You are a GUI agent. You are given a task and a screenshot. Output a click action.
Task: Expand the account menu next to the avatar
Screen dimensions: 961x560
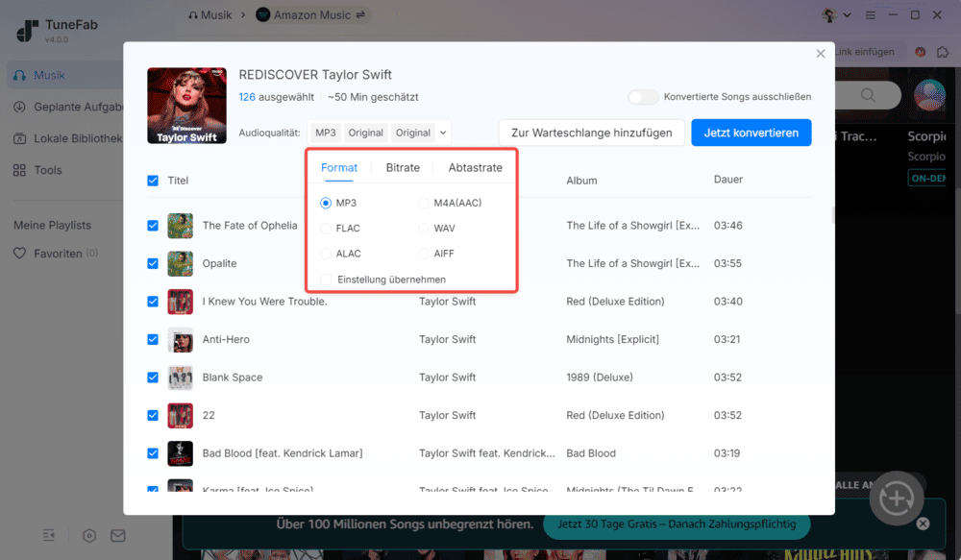[848, 14]
